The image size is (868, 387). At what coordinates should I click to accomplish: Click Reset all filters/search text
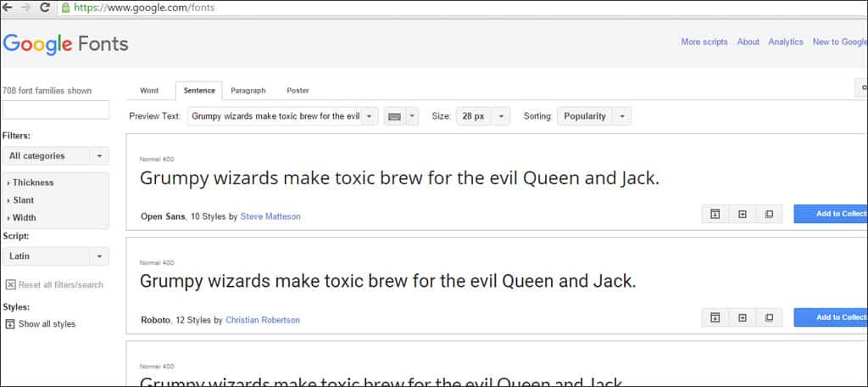click(61, 284)
